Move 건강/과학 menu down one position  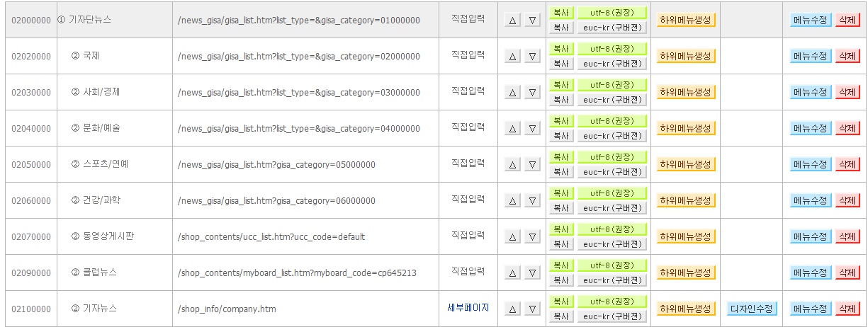point(532,200)
